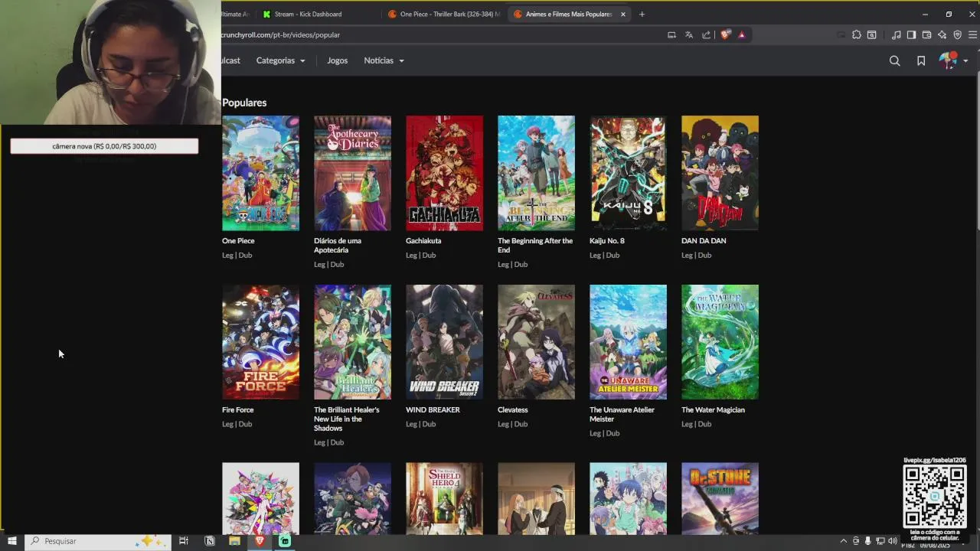Image resolution: width=980 pixels, height=551 pixels.
Task: Click The Water Magician title text
Action: pyautogui.click(x=713, y=410)
